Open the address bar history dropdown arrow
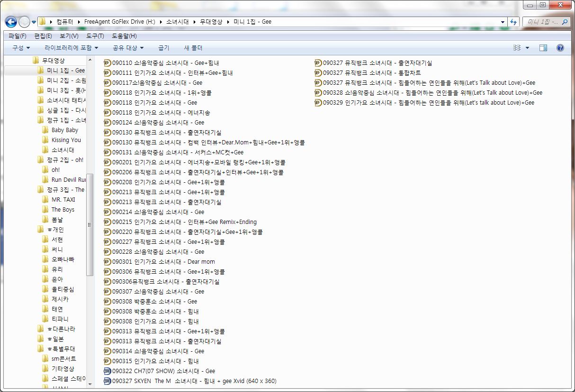 click(503, 21)
